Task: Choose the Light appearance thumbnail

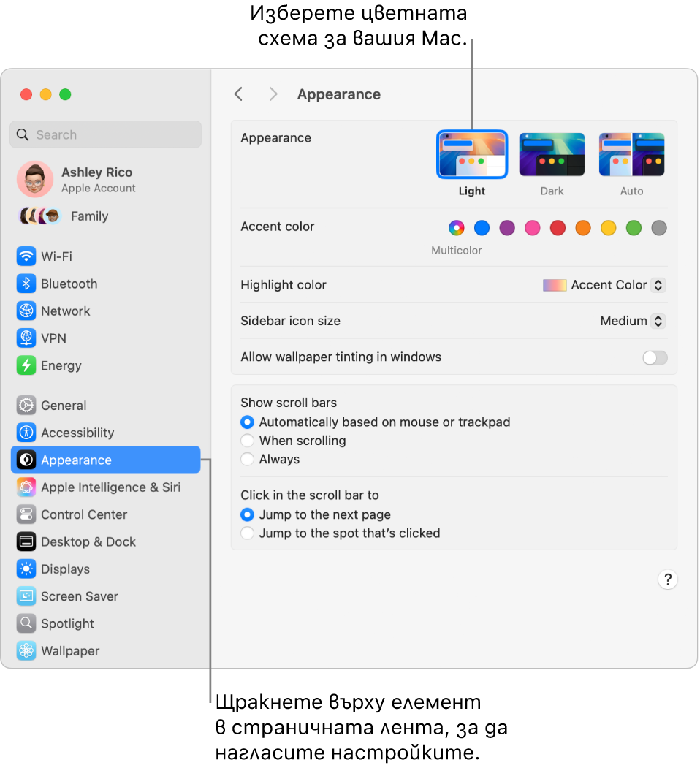Action: click(472, 155)
